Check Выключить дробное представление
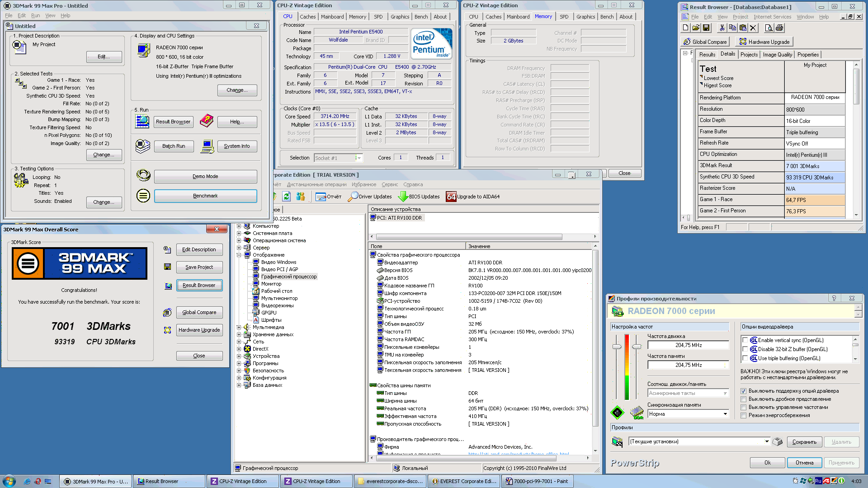The width and height of the screenshot is (868, 488). pos(743,399)
